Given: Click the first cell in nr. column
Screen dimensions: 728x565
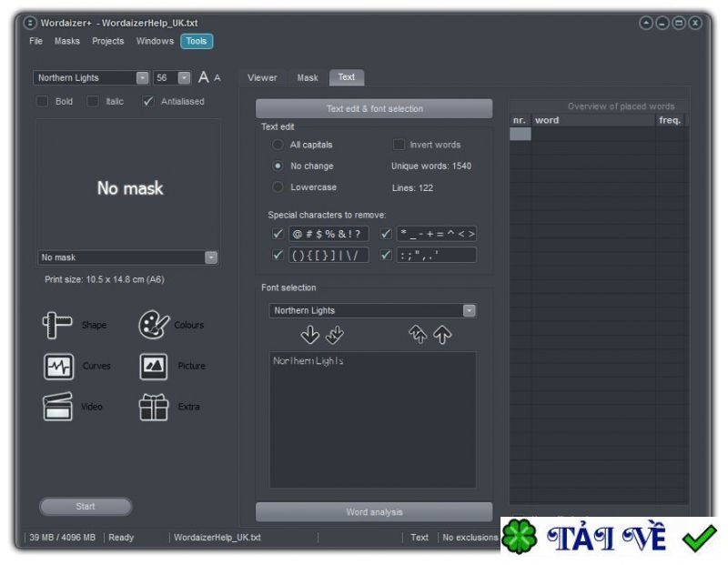Looking at the screenshot, I should tap(520, 134).
